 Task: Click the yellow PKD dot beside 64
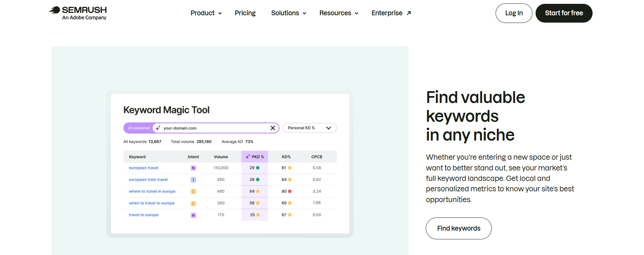pyautogui.click(x=258, y=191)
